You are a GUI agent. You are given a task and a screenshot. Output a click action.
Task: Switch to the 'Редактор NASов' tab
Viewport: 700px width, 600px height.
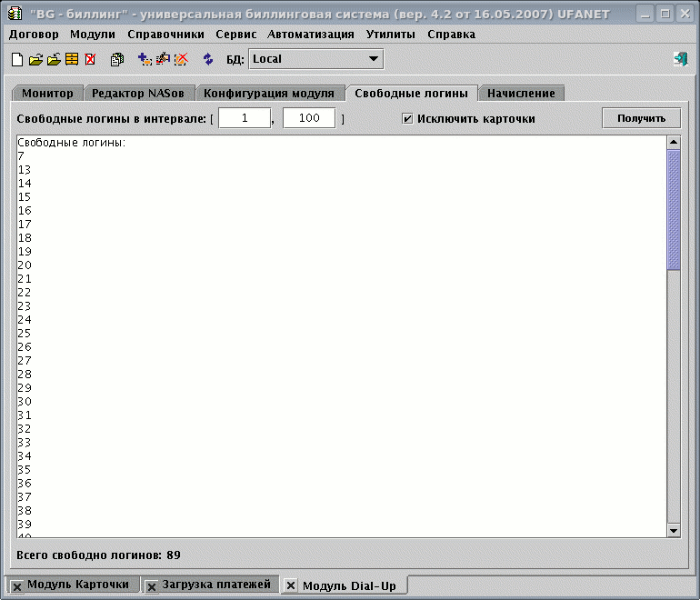138,94
